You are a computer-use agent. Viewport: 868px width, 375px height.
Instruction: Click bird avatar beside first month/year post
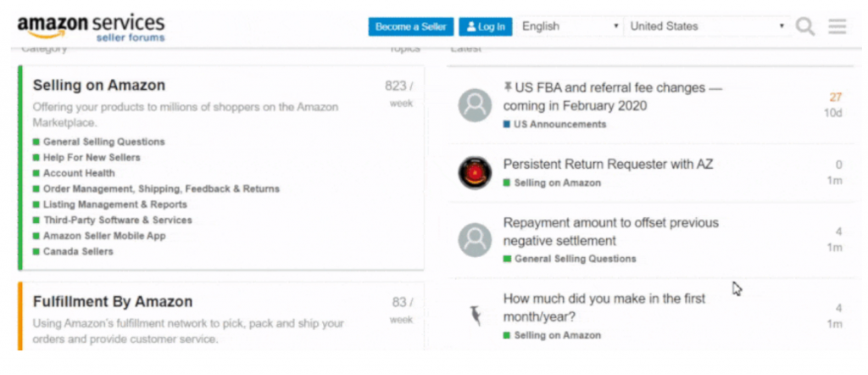[475, 316]
